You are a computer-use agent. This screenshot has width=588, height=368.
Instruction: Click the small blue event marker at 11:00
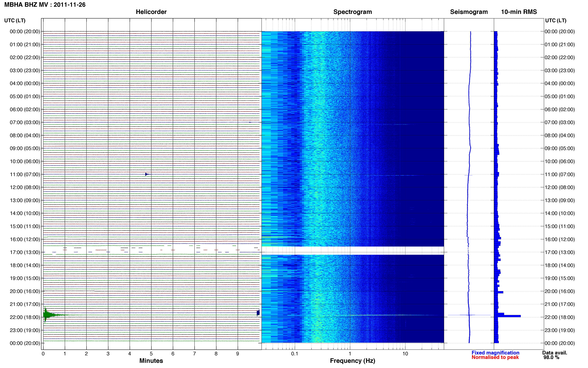pos(147,174)
